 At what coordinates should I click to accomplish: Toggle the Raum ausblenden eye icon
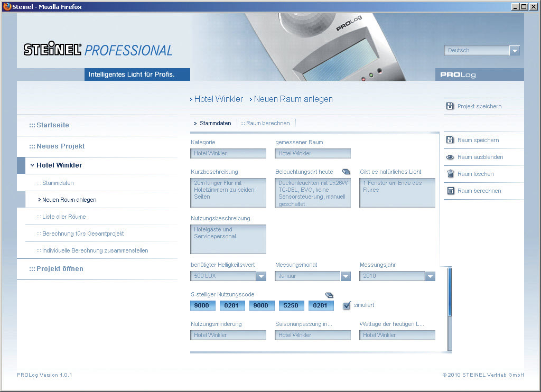tap(450, 157)
